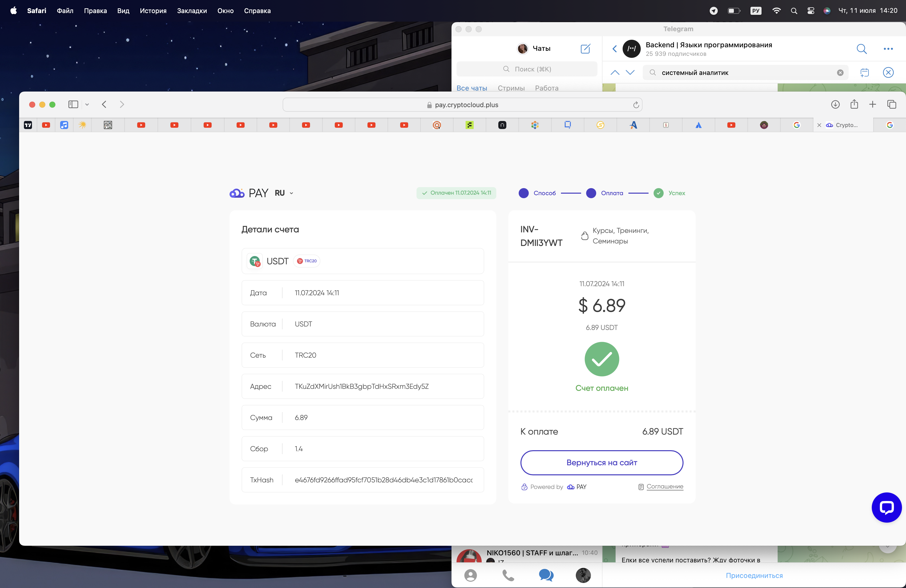Screen dimensions: 906x588
Task: Open Safari downloads list
Action: tap(835, 104)
